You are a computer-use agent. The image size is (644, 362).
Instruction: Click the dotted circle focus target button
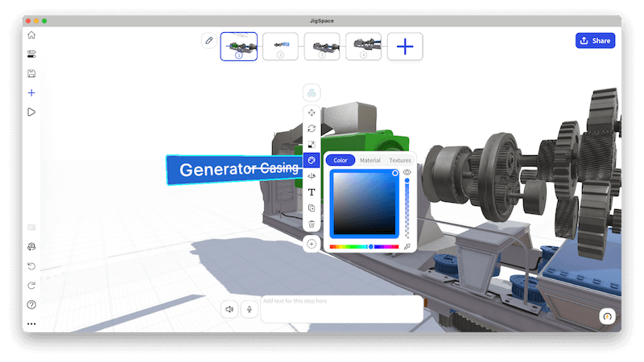click(x=312, y=245)
